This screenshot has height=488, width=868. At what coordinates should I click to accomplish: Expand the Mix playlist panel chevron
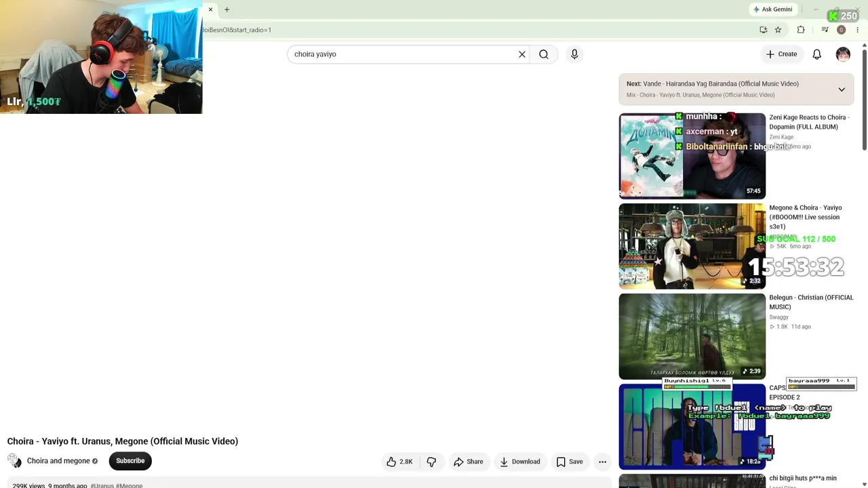842,89
